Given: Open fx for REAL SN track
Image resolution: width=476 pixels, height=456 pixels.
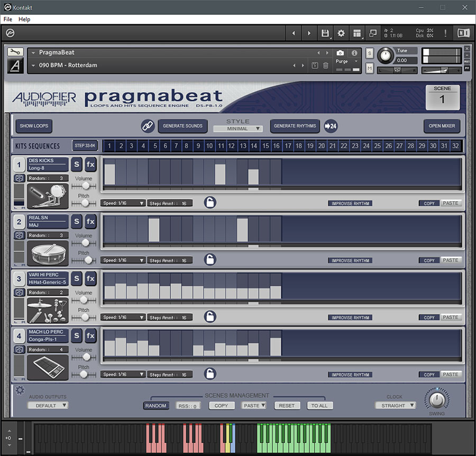Looking at the screenshot, I should pos(90,221).
